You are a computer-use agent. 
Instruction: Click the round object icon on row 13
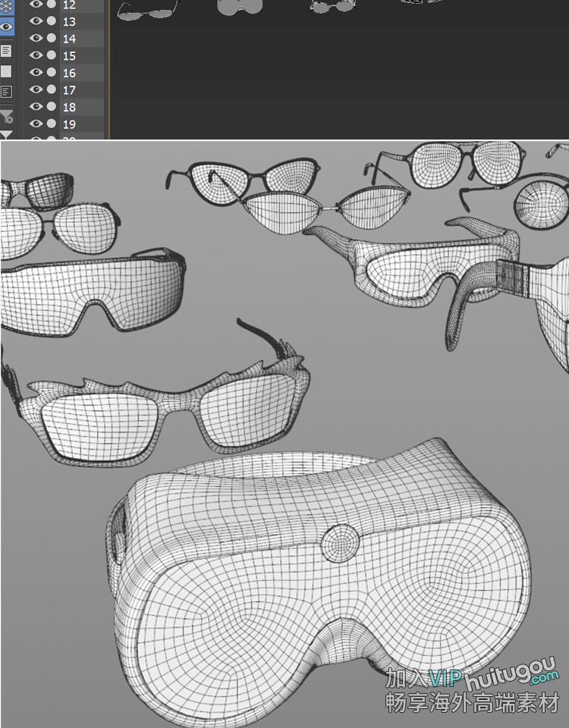point(52,21)
